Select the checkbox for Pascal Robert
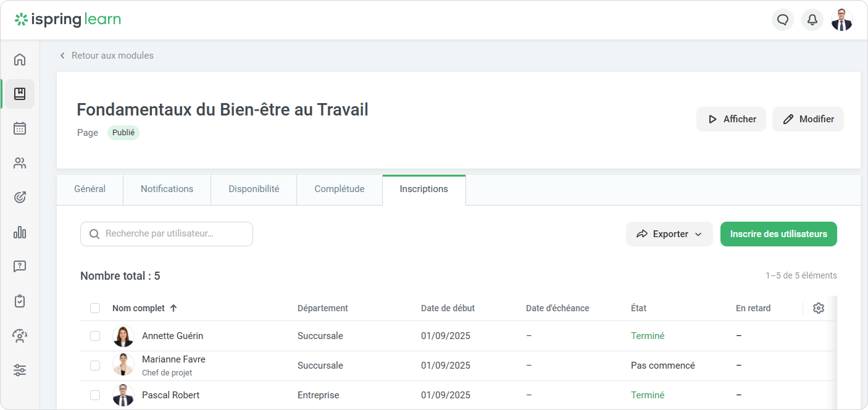This screenshot has height=410, width=868. pos(95,395)
